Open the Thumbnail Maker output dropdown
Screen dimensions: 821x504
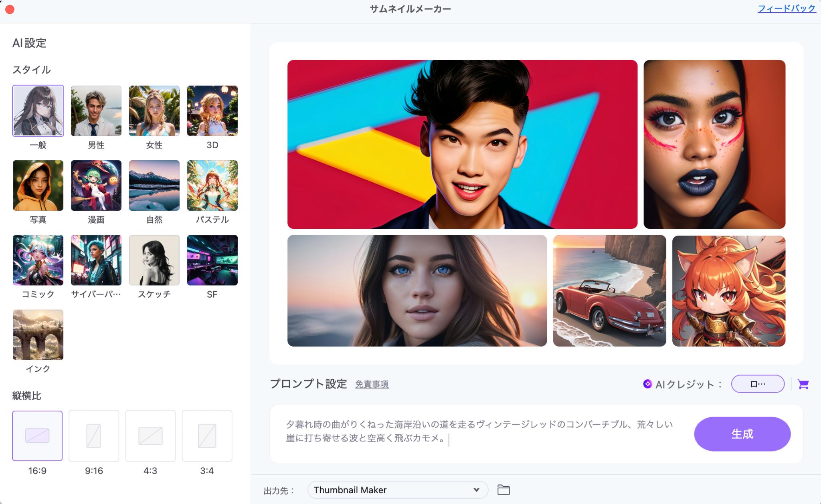[x=398, y=490]
